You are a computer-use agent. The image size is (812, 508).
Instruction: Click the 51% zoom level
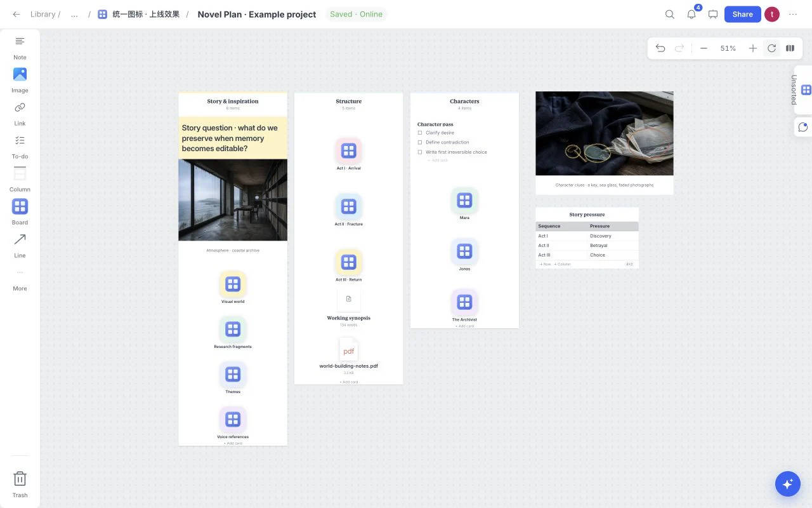pos(728,48)
